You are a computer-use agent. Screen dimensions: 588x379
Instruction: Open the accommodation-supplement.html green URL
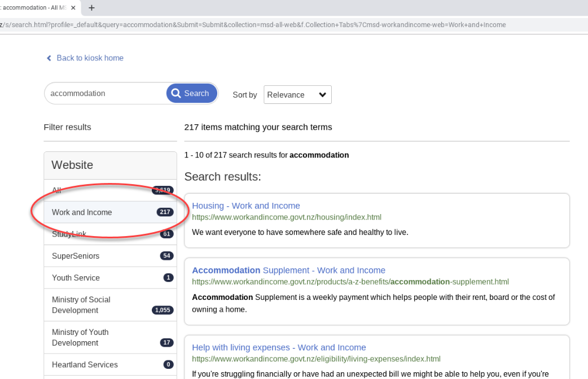click(x=350, y=282)
